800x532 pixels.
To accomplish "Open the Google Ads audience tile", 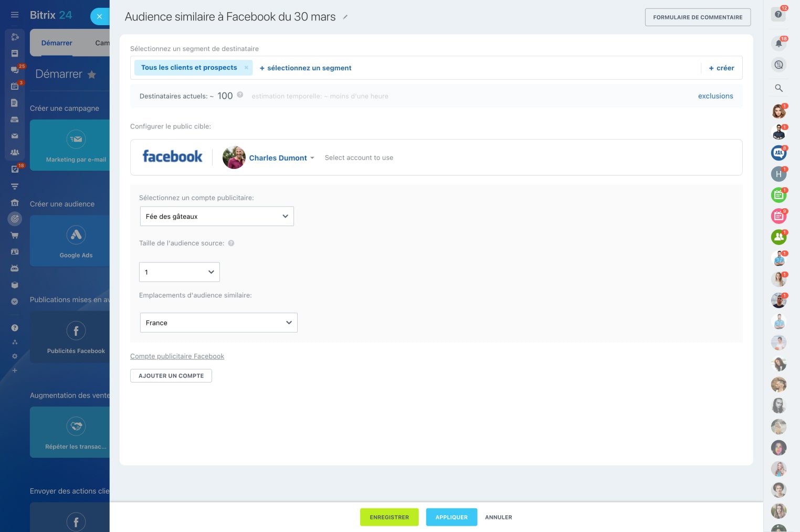I will click(x=76, y=241).
